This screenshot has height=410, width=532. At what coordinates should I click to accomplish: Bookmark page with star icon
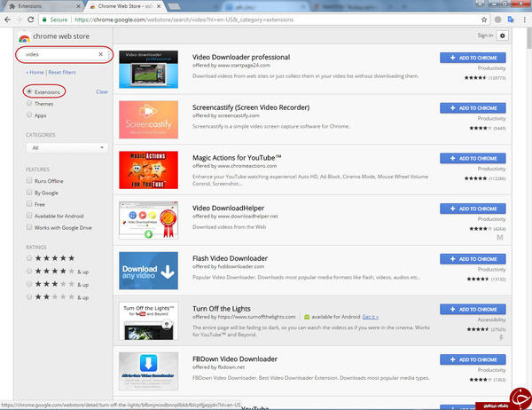pos(484,20)
